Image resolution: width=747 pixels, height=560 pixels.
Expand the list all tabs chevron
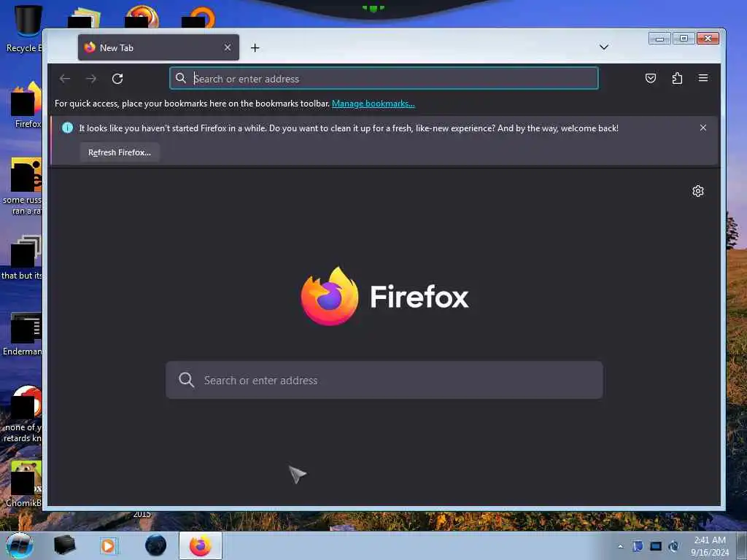point(603,47)
